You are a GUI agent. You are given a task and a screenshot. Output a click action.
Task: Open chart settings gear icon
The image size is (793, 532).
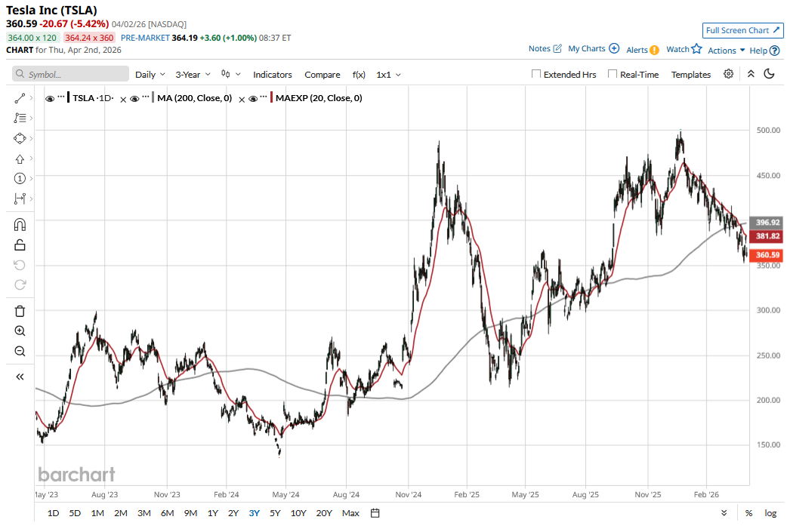point(728,74)
